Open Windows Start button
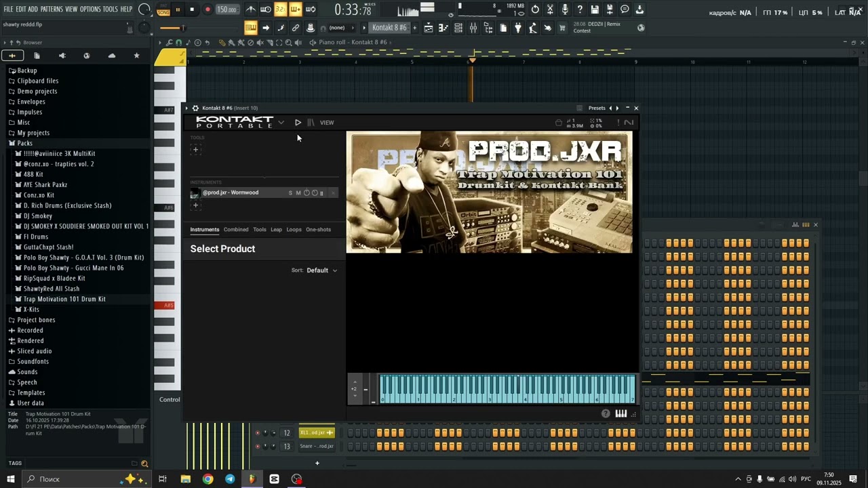The image size is (868, 488). pyautogui.click(x=11, y=479)
